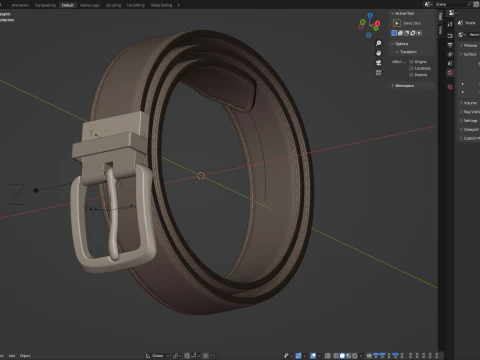The height and width of the screenshot is (360, 480).
Task: Select solid viewport shading mode
Action: (x=342, y=356)
